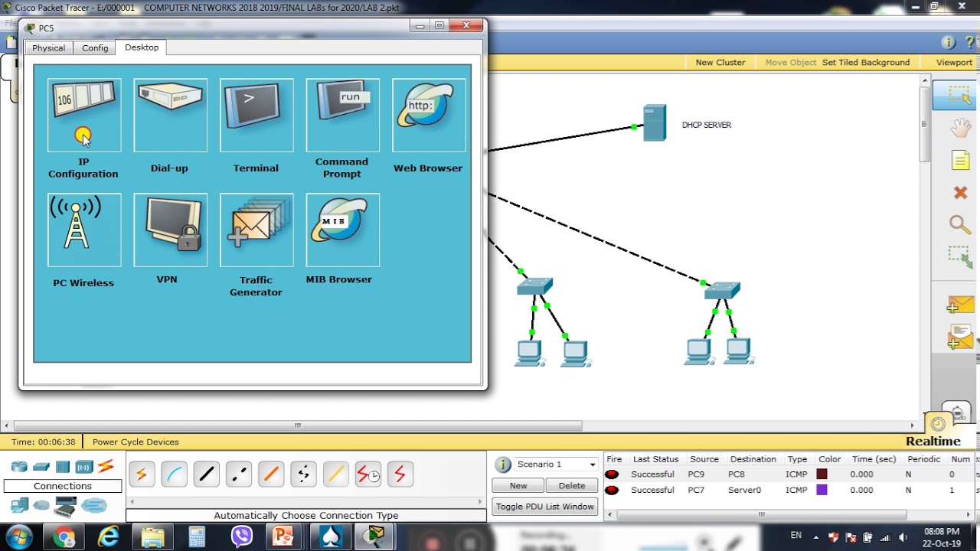Delete the current scenario
The height and width of the screenshot is (551, 980).
tap(572, 486)
